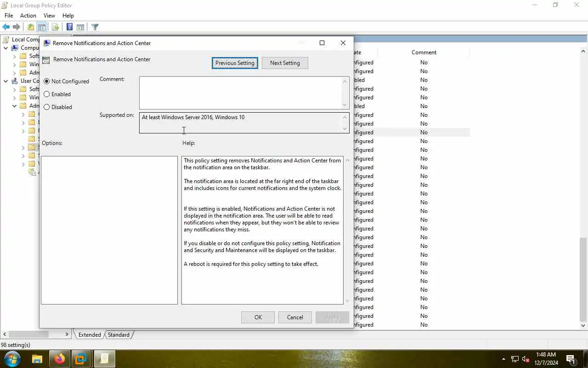Image resolution: width=588 pixels, height=368 pixels.
Task: Click inside the Comment text box
Action: coord(241,93)
